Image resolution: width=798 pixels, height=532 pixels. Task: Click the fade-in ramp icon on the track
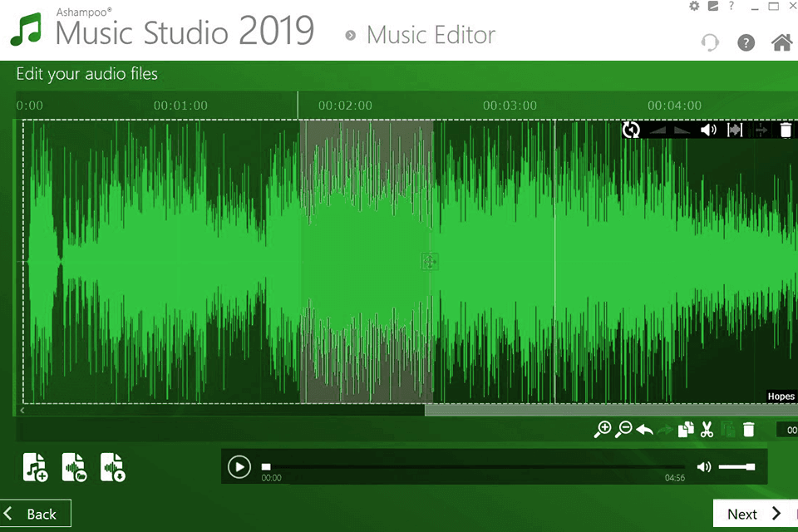click(x=658, y=131)
